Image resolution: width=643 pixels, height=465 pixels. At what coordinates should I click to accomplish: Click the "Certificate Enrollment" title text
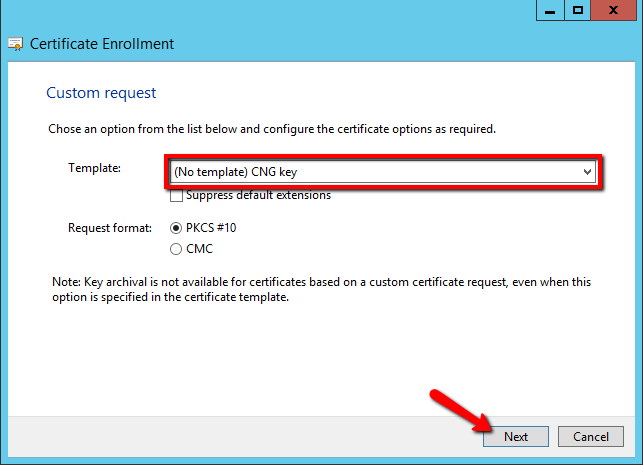102,44
